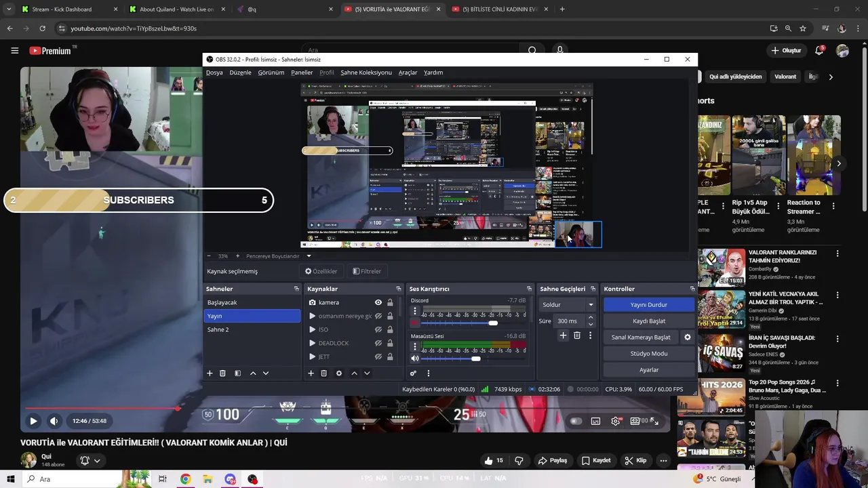Adjust Masaüstü Sesi volume slider

pyautogui.click(x=476, y=359)
